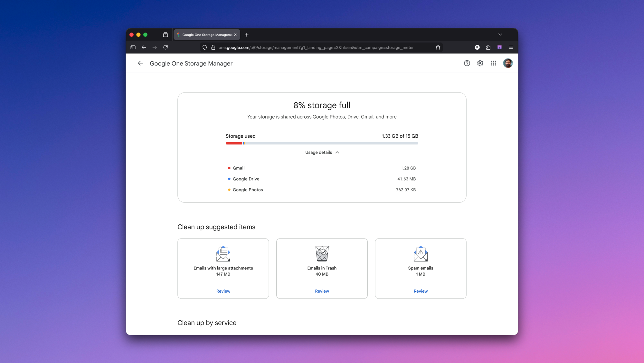Open the Google apps grid icon
Viewport: 644px width, 363px height.
tap(493, 63)
